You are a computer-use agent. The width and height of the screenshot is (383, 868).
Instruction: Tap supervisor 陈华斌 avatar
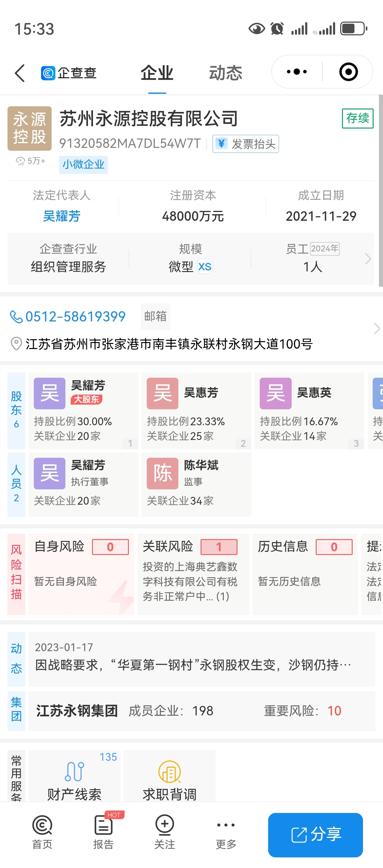coord(162,473)
